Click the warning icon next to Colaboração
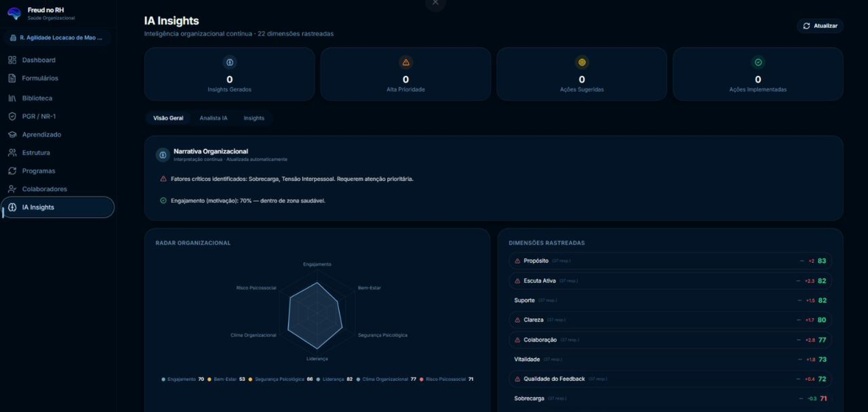 pyautogui.click(x=517, y=340)
